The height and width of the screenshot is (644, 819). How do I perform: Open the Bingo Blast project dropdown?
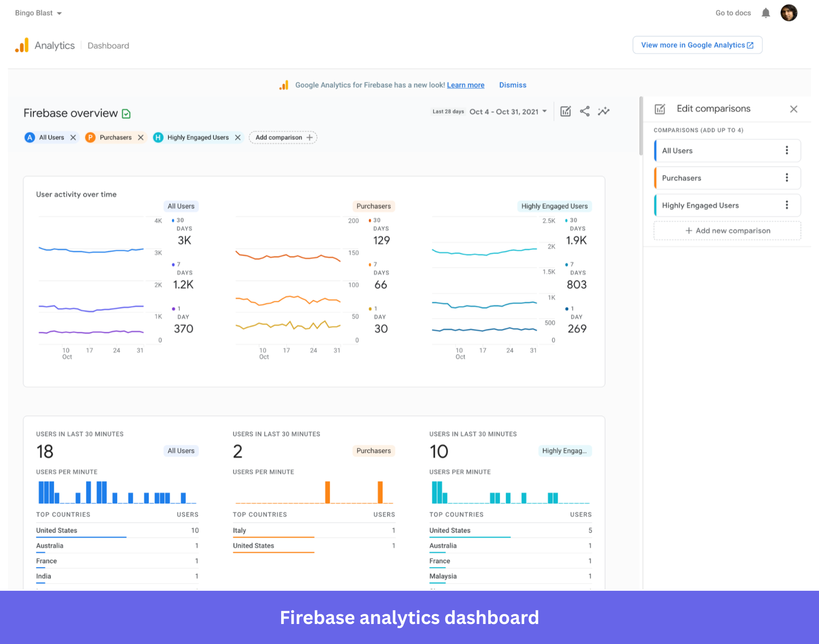coord(38,13)
